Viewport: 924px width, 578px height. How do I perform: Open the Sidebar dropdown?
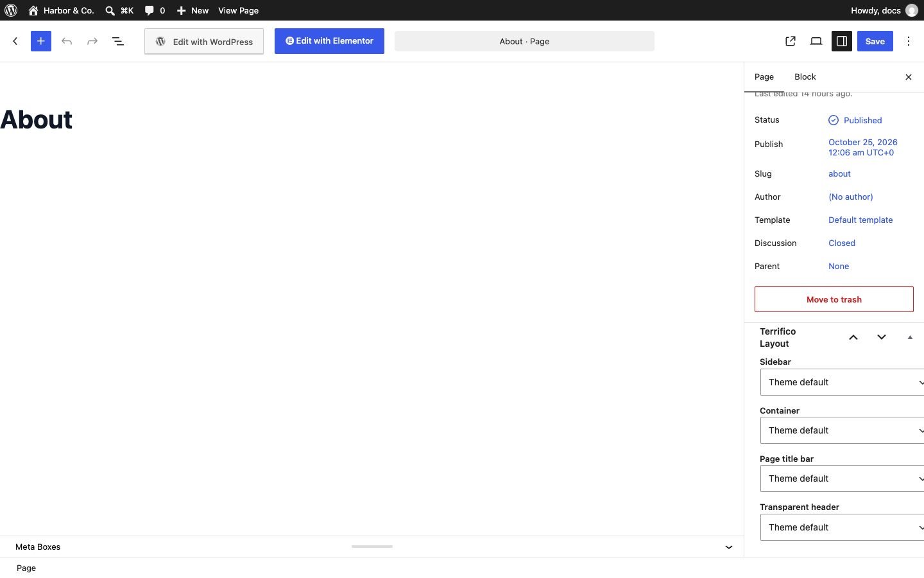843,382
